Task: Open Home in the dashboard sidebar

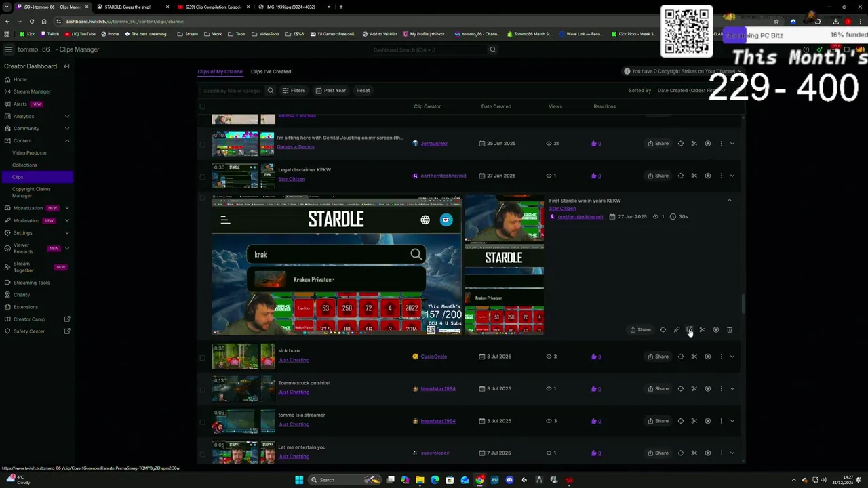Action: 20,79
